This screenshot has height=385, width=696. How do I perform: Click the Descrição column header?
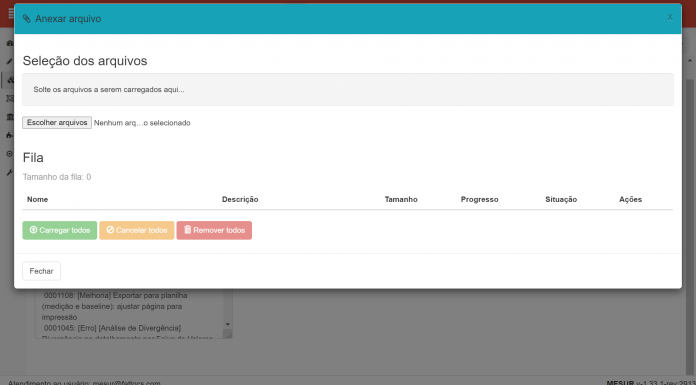240,199
